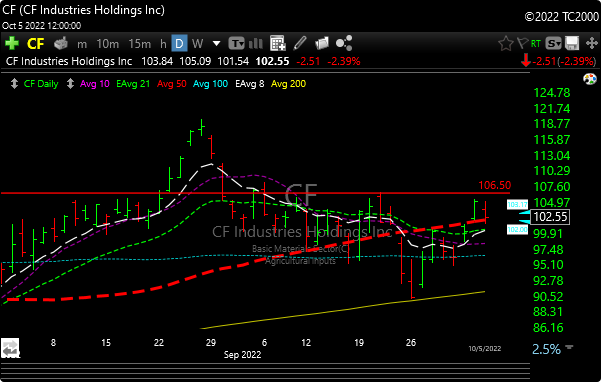
Task: Click the magenta Avg 10 label
Action: click(x=95, y=84)
